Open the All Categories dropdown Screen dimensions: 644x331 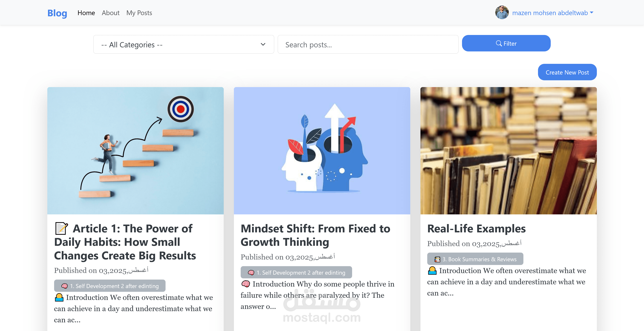coord(184,44)
